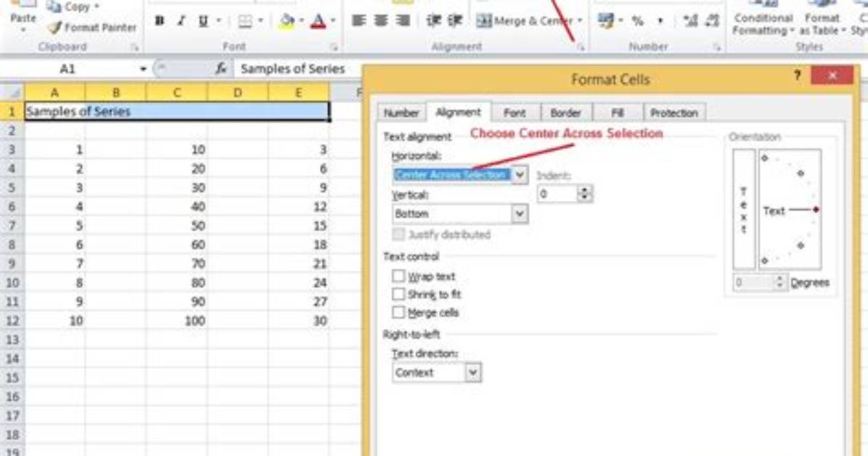Apply Percent Style format

point(638,21)
